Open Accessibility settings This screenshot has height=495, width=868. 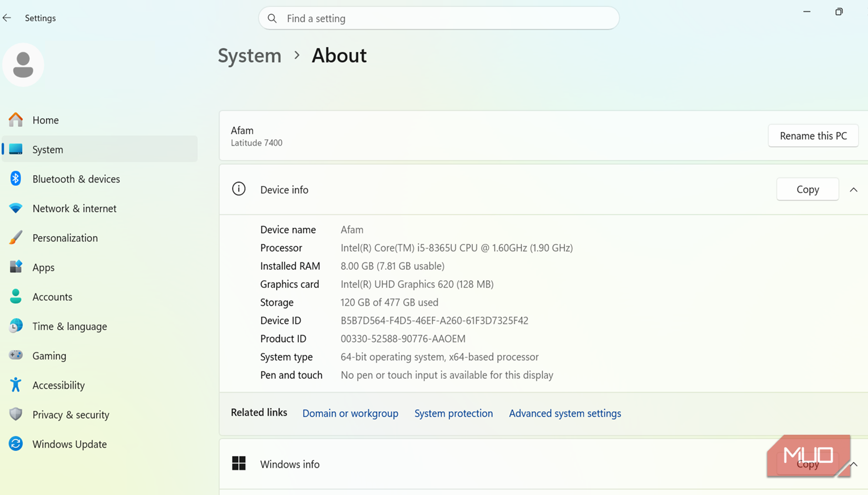100,385
